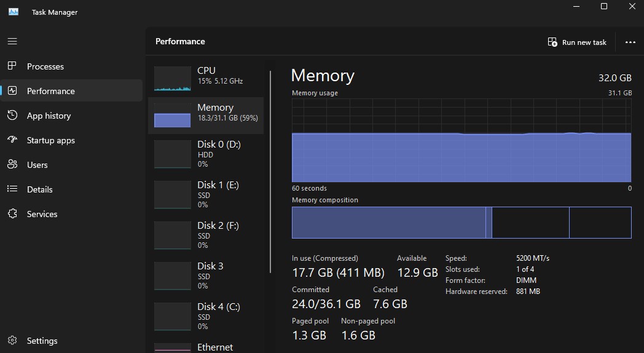The height and width of the screenshot is (353, 644).
Task: Click the Run new task icon
Action: tap(552, 42)
